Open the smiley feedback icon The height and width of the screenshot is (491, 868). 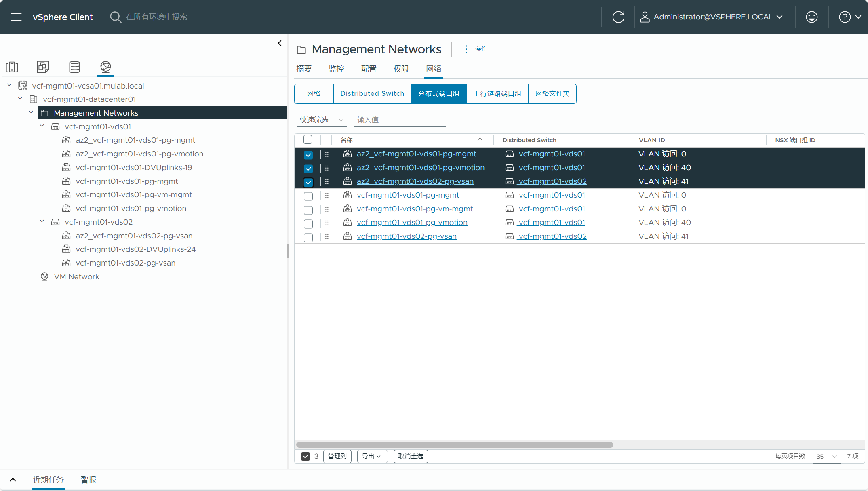point(811,17)
